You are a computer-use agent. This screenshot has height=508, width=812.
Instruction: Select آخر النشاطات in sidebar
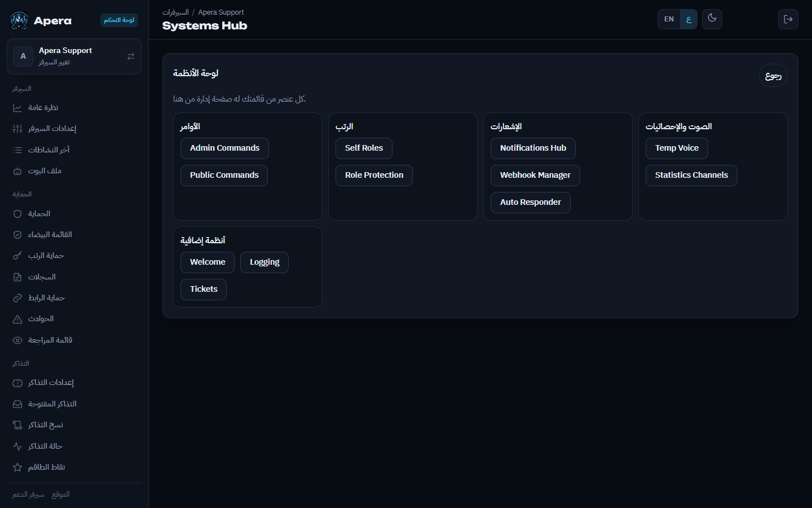74,150
